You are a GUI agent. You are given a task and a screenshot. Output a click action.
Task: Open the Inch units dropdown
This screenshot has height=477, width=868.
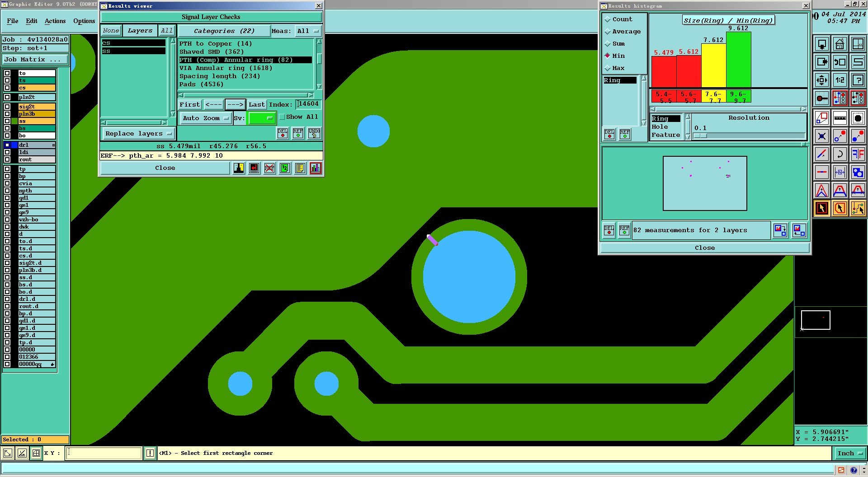[x=849, y=453]
